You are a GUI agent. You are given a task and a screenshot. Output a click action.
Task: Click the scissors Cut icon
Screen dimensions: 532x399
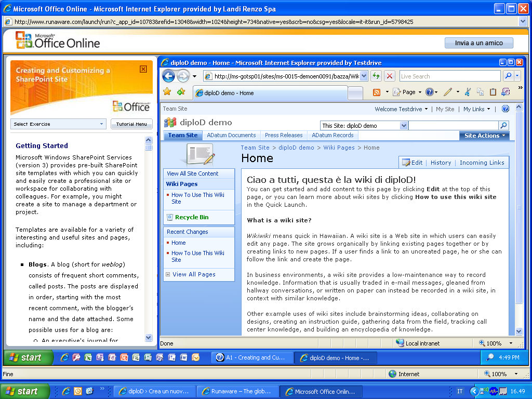(x=468, y=92)
